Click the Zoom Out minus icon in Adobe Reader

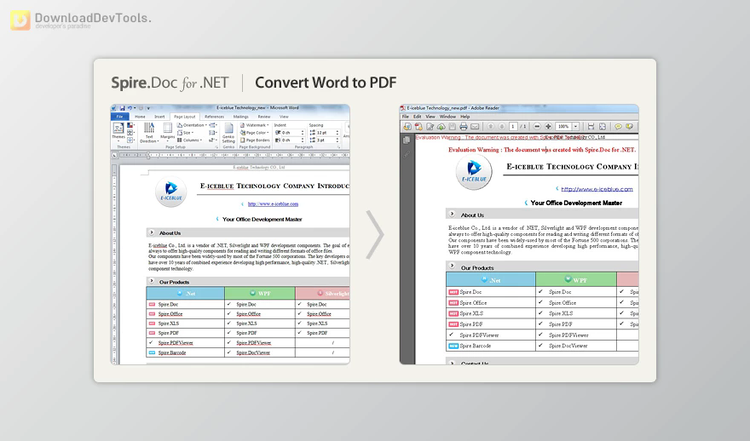(x=537, y=126)
